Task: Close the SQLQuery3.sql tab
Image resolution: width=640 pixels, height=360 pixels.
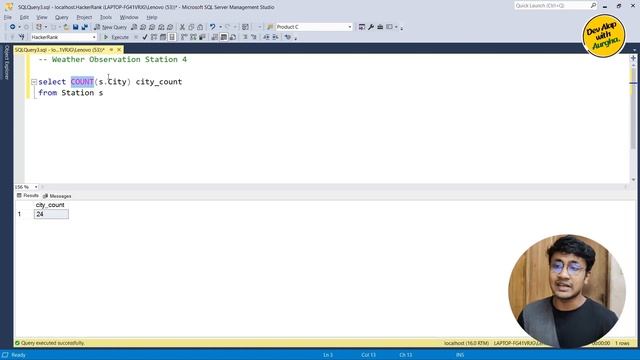Action: point(119,50)
